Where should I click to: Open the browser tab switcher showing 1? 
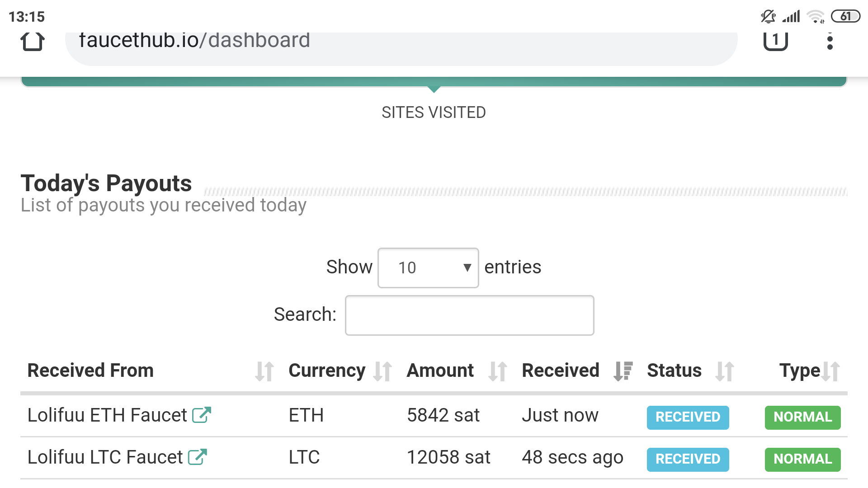pos(776,41)
